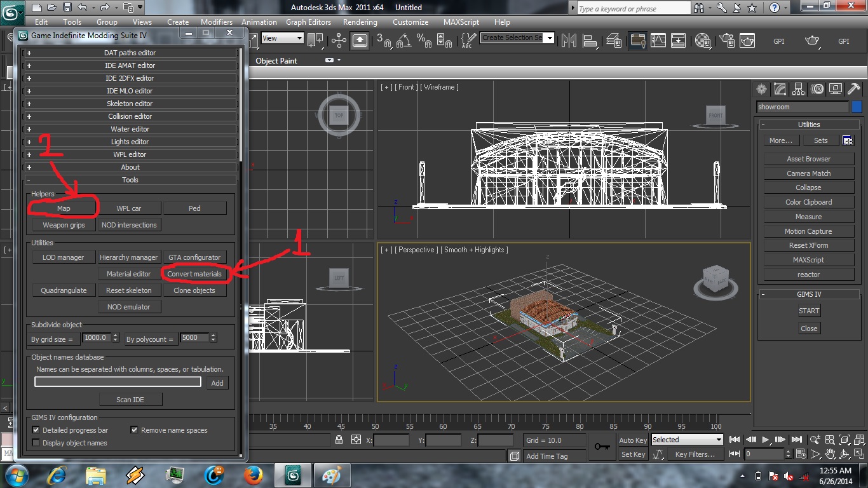Click the Pan View hand icon
Viewport: 868px width, 488px height.
pyautogui.click(x=830, y=454)
